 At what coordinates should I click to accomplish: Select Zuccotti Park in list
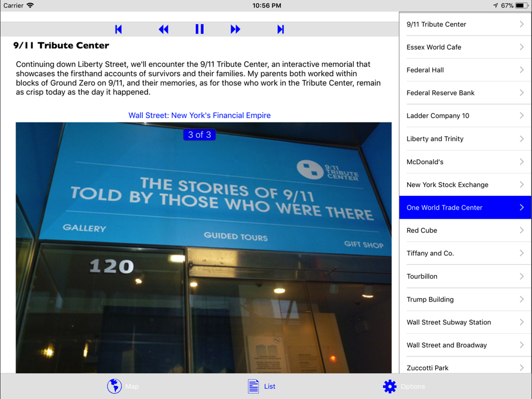click(465, 365)
